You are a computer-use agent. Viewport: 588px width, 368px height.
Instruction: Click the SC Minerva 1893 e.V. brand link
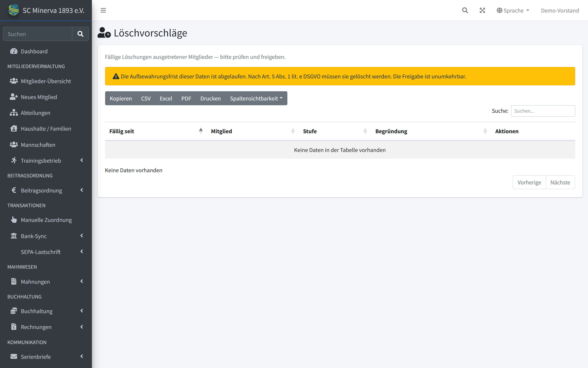coord(46,10)
